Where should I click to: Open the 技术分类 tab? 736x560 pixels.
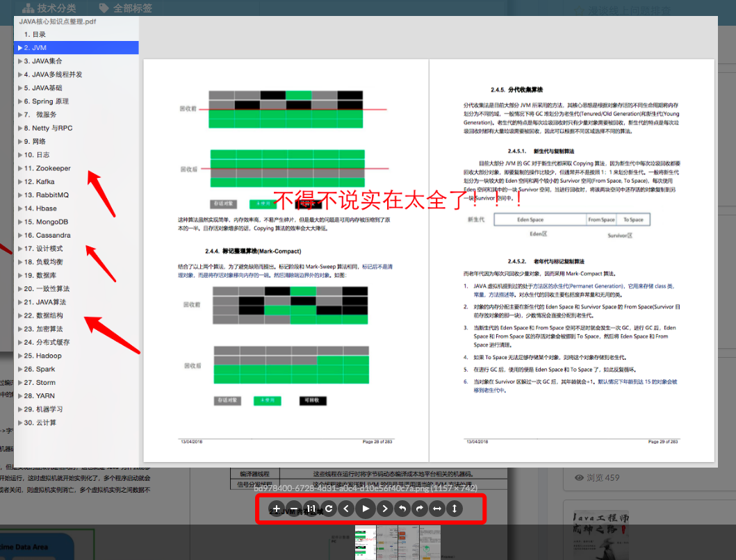click(49, 8)
